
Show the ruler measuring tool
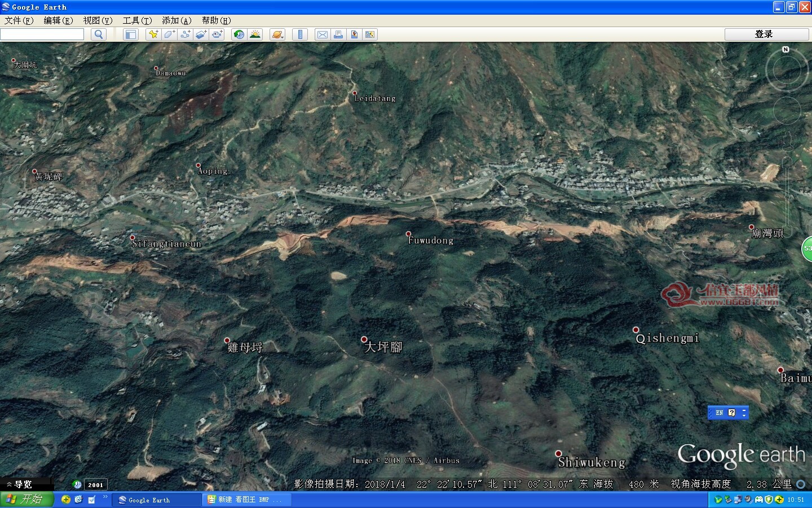point(300,34)
